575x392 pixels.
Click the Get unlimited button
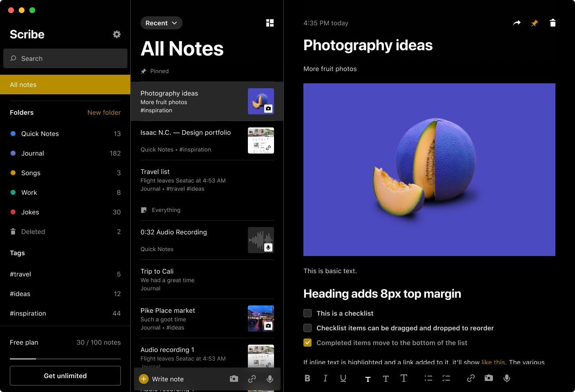[65, 376]
